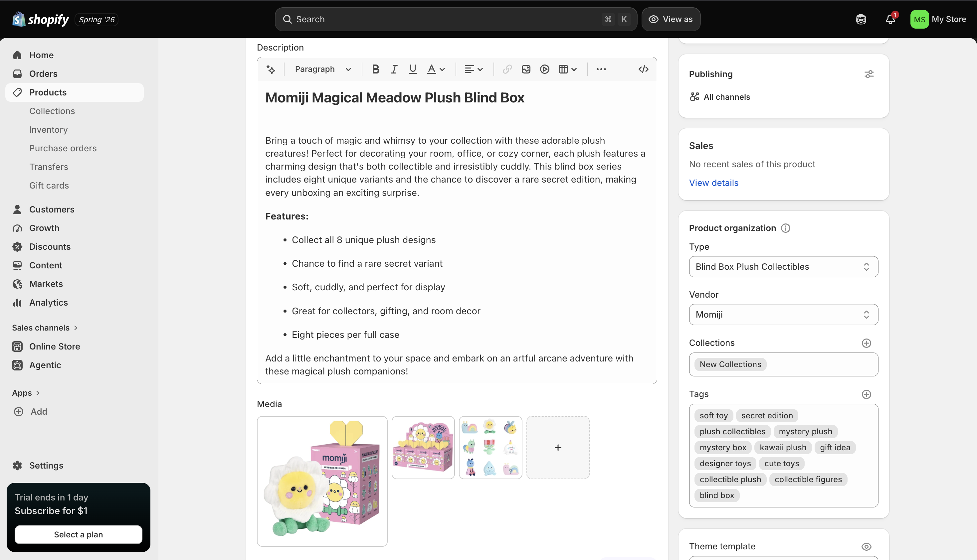This screenshot has width=977, height=560.
Task: Select the plush flower box main image
Action: (322, 481)
